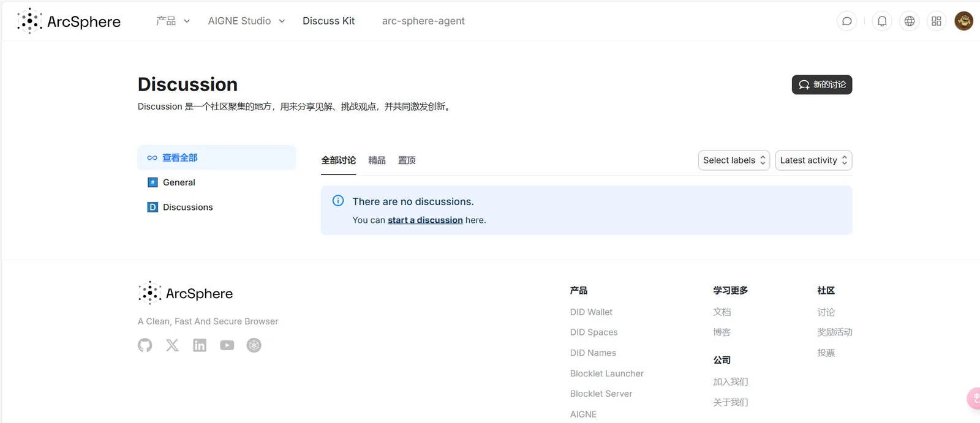Switch to the 精品 tab

377,160
